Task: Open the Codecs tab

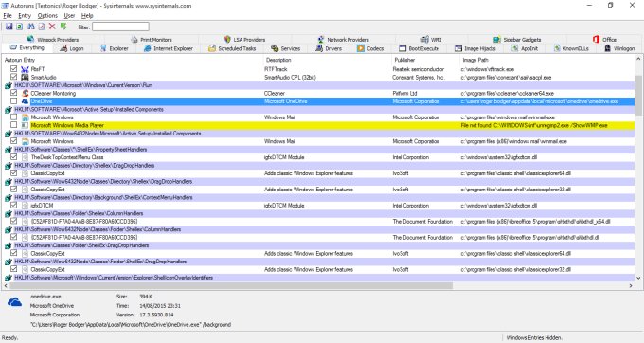Action: pos(370,48)
